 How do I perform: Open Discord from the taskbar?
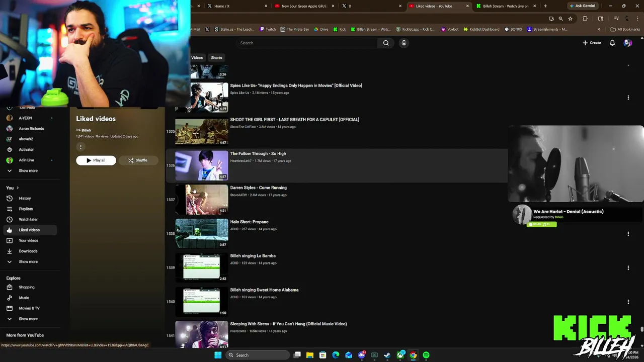(361, 355)
